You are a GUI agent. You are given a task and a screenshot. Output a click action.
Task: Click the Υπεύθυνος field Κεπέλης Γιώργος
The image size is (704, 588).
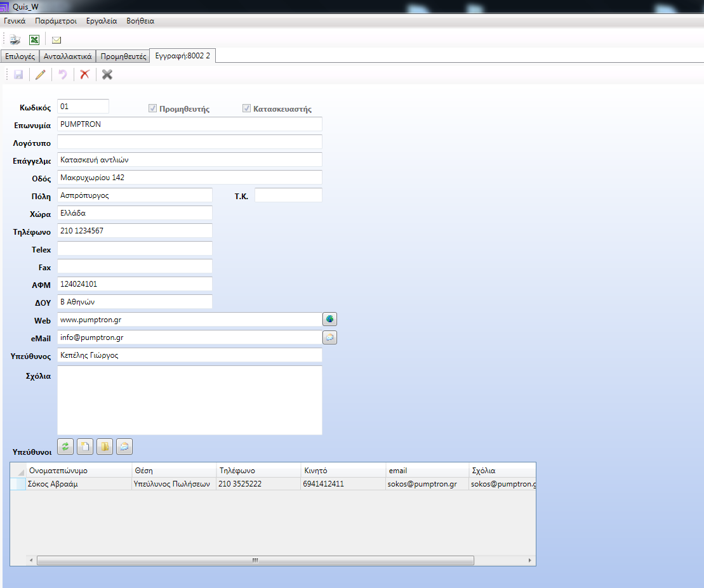[x=189, y=355]
